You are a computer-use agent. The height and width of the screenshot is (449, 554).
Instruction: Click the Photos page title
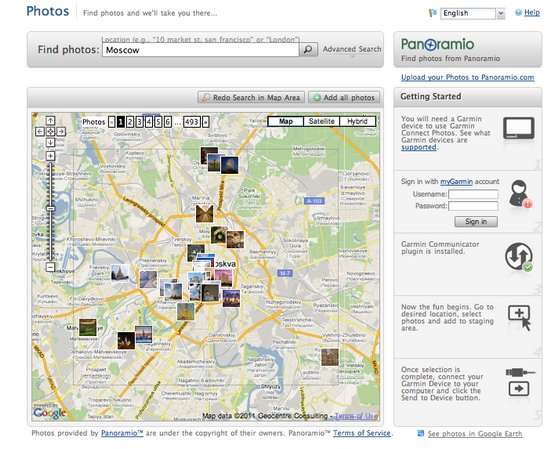point(48,11)
